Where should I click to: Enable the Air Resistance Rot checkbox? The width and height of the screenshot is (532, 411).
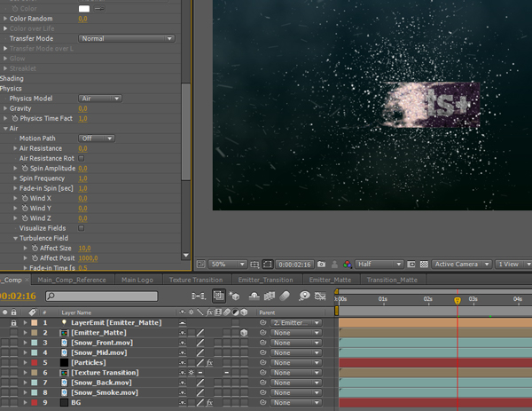tap(82, 158)
